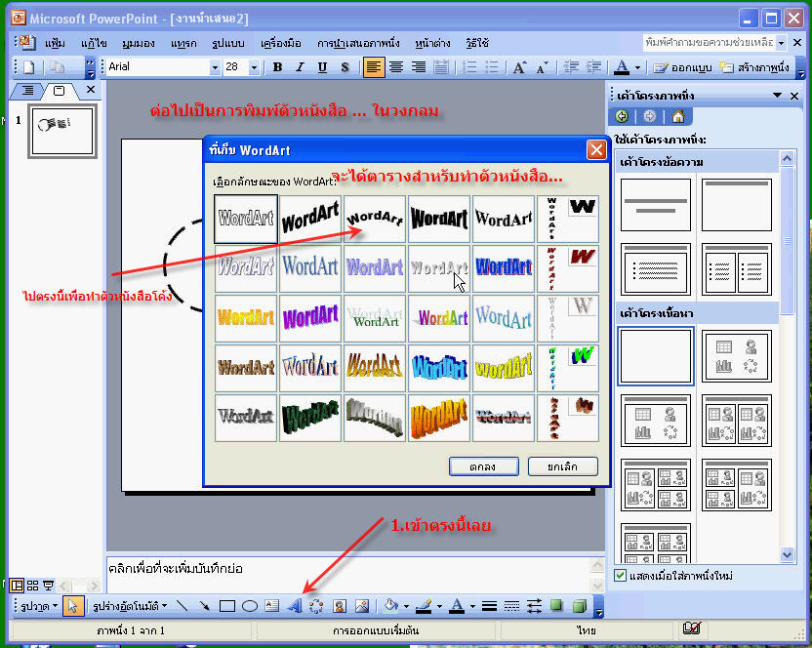Select the arched curved WordArt style
This screenshot has width=812, height=648.
point(375,220)
